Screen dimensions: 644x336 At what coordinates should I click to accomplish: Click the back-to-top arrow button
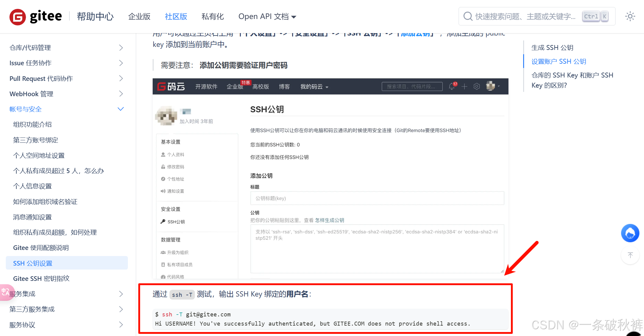(x=630, y=255)
